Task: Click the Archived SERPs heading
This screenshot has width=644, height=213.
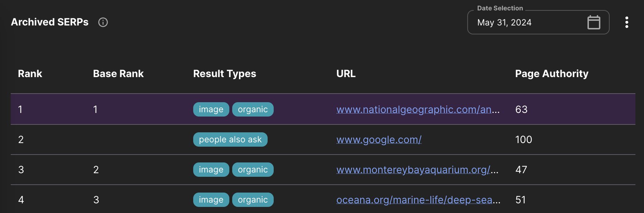Action: [x=50, y=22]
